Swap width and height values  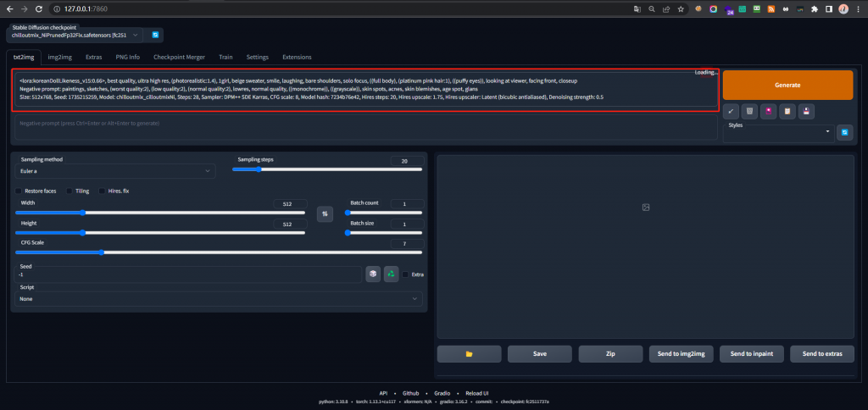point(325,213)
